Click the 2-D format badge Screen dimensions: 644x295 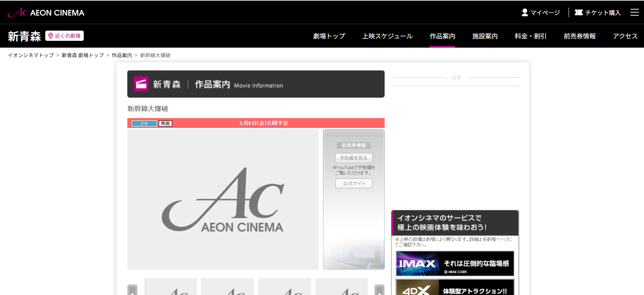pos(144,124)
